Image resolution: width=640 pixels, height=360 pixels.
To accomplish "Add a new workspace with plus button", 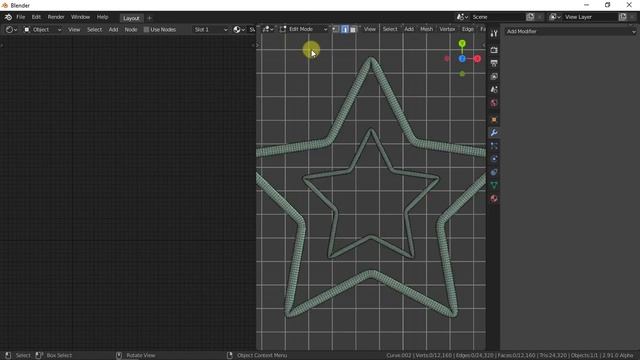I will 149,18.
